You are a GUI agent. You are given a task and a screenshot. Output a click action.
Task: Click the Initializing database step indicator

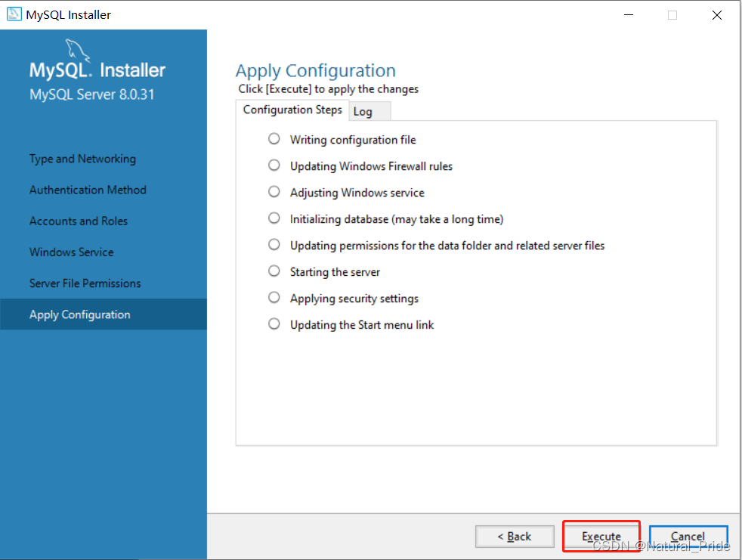tap(274, 218)
